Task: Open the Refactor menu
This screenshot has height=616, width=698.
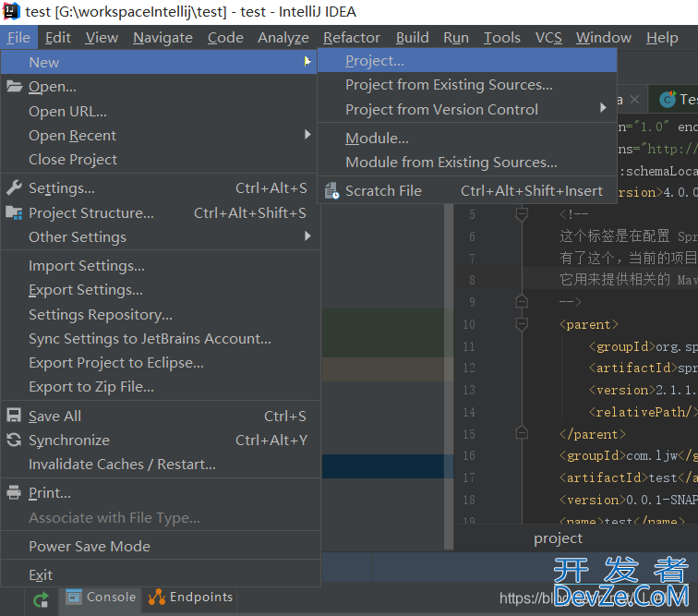Action: (x=351, y=38)
